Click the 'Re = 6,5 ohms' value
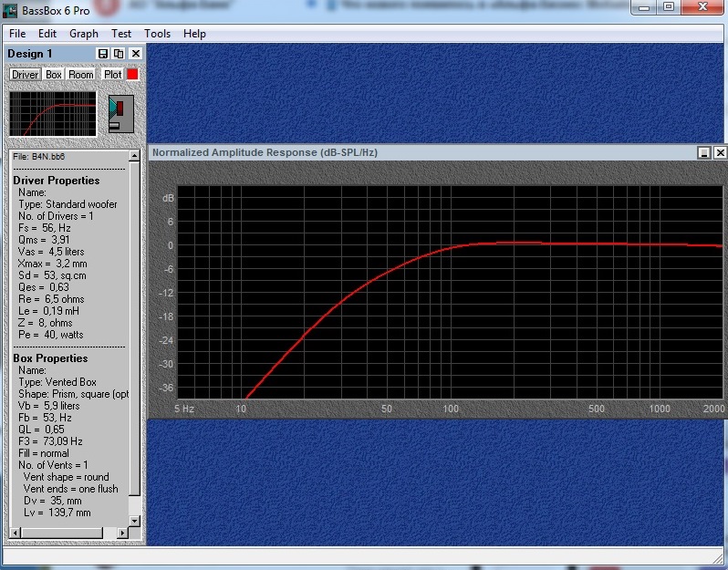The image size is (728, 570). tap(51, 299)
